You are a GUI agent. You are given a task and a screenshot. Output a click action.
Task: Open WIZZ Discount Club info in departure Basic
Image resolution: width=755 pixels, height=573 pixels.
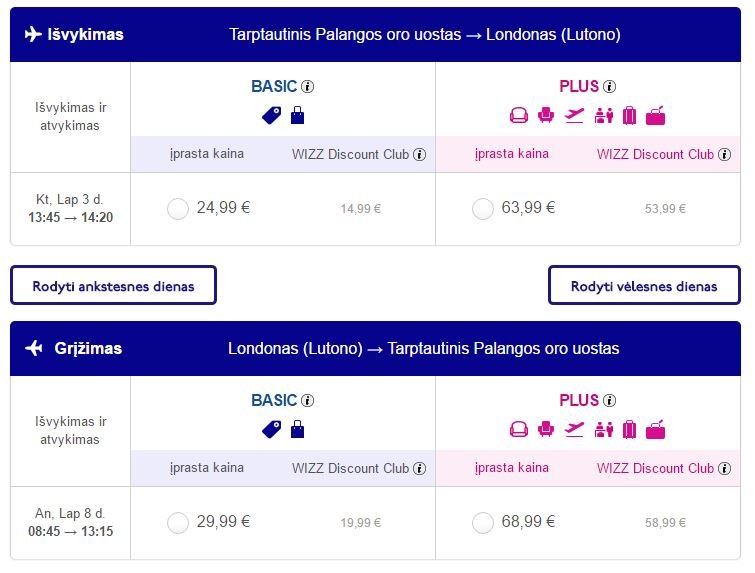coord(420,155)
